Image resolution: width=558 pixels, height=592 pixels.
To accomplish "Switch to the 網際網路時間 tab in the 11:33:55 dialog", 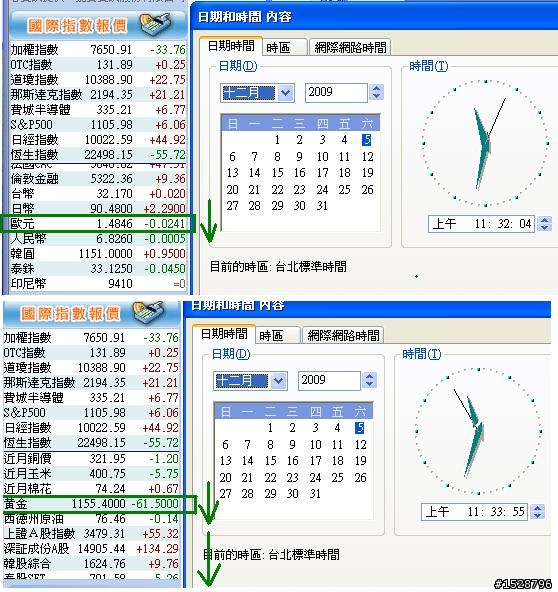I will pos(343,335).
